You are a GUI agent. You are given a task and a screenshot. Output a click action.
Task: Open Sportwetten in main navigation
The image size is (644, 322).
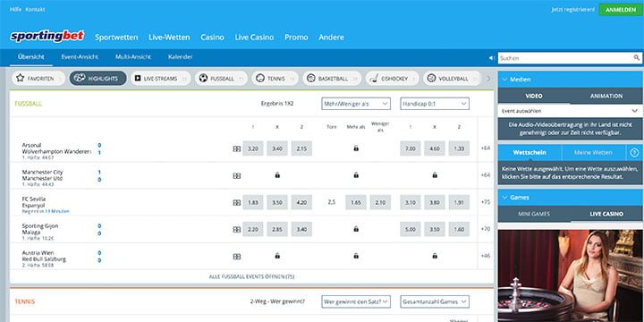(116, 38)
